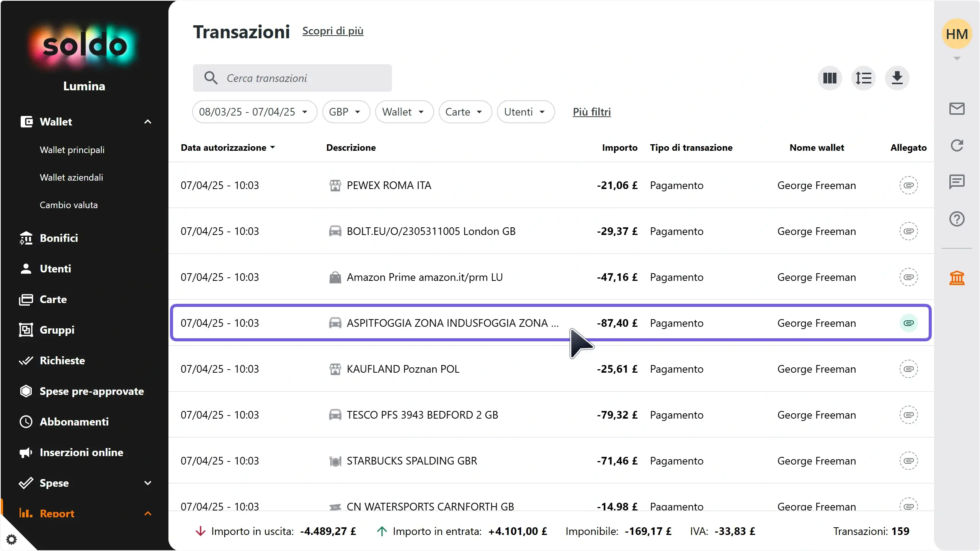Open green attachment for ASPITFOGGIA row

coord(908,323)
